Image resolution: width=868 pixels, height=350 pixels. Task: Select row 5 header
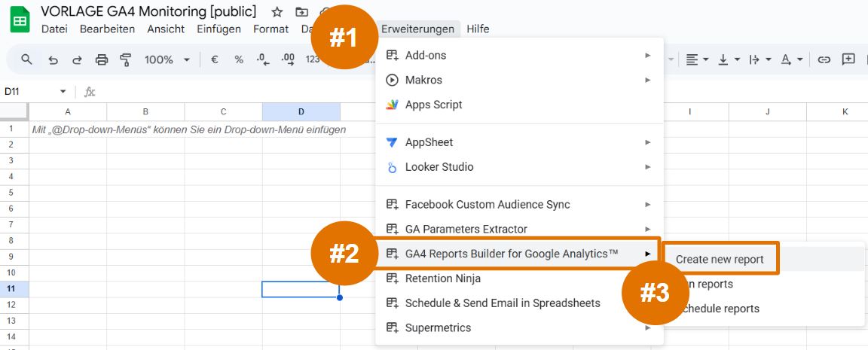pos(14,193)
